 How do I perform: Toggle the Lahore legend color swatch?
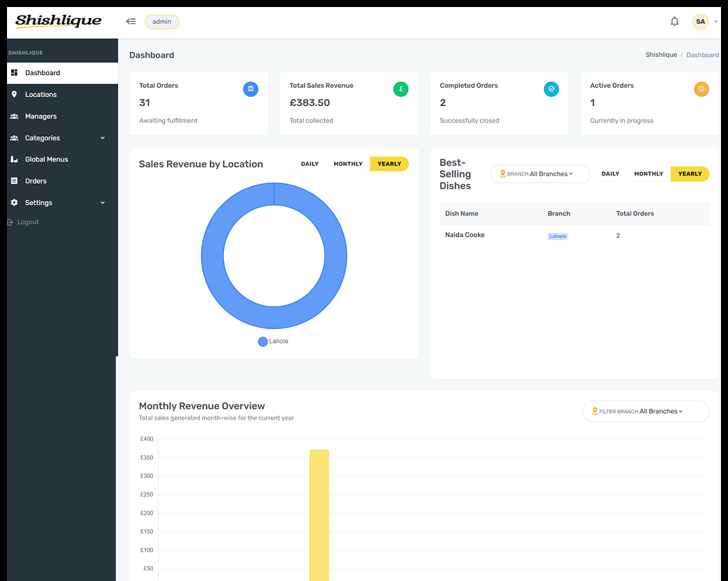[x=263, y=342]
